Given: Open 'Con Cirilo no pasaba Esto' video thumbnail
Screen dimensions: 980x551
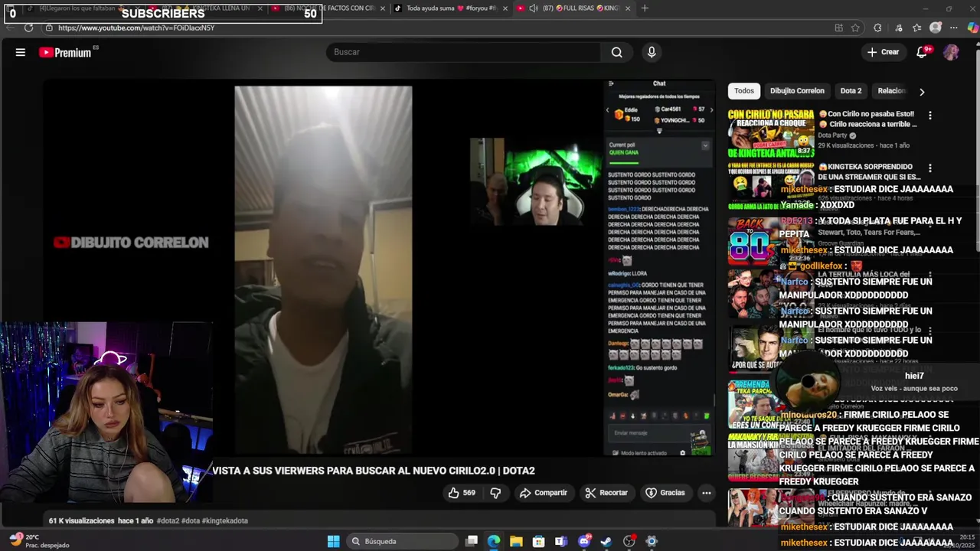Looking at the screenshot, I should click(x=771, y=133).
